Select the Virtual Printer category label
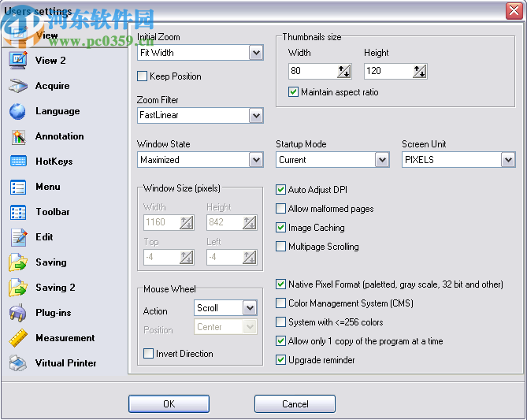 point(66,363)
